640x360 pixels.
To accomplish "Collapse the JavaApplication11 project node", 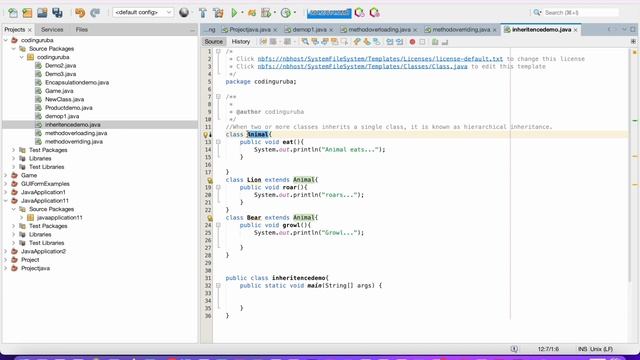I will point(6,201).
